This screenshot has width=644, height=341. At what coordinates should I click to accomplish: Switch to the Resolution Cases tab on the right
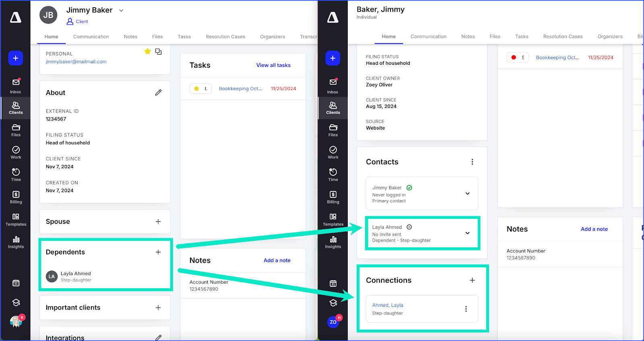(x=563, y=37)
